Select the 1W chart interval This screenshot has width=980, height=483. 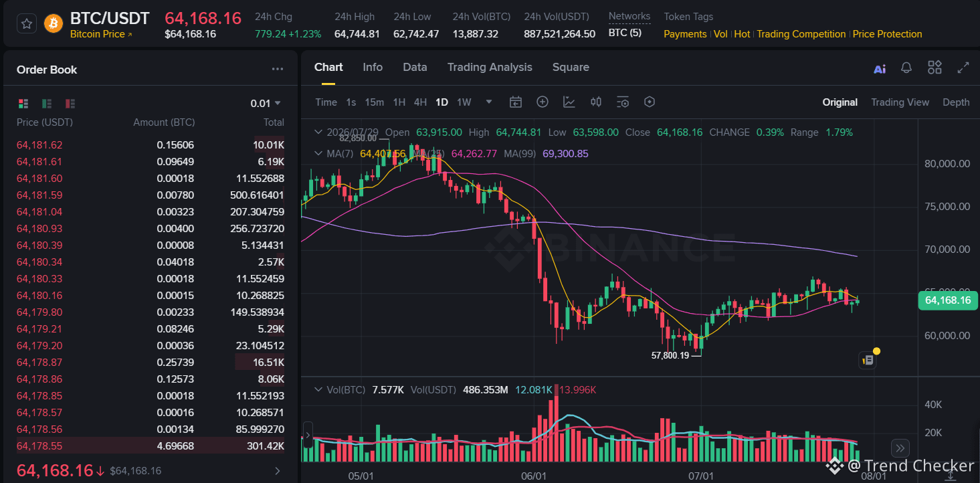pos(464,102)
